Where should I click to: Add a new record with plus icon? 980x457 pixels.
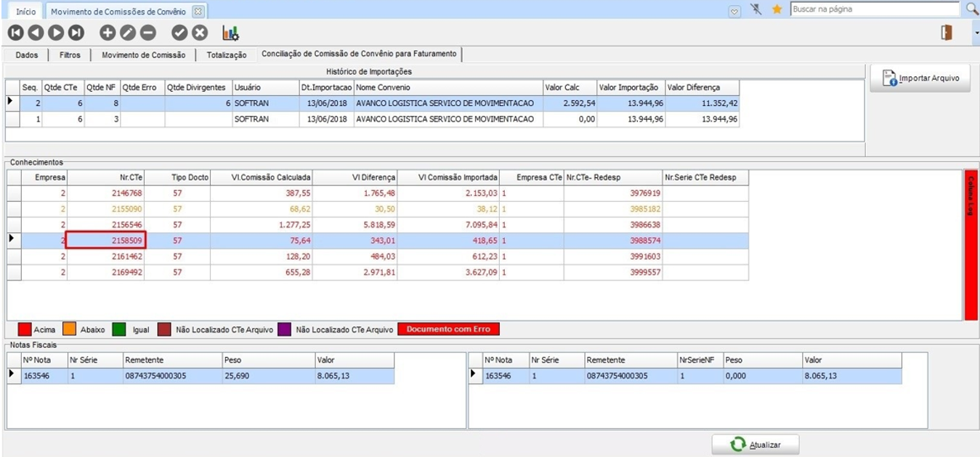click(108, 33)
